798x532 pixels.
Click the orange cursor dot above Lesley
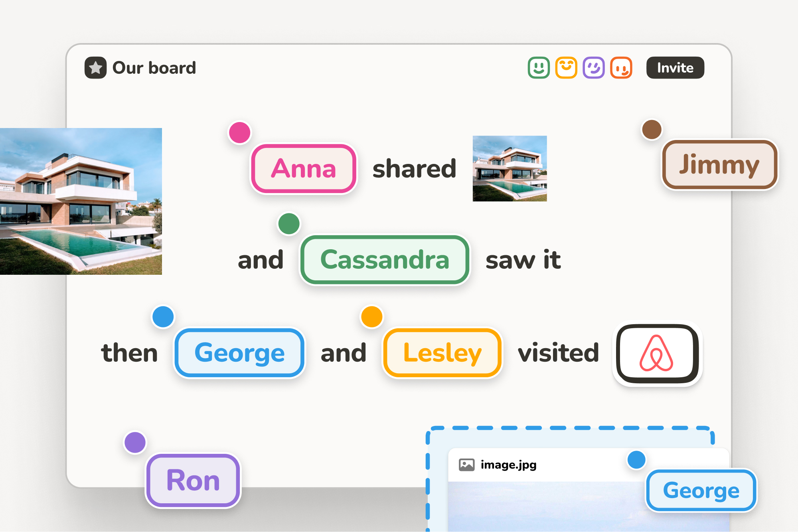pyautogui.click(x=372, y=317)
